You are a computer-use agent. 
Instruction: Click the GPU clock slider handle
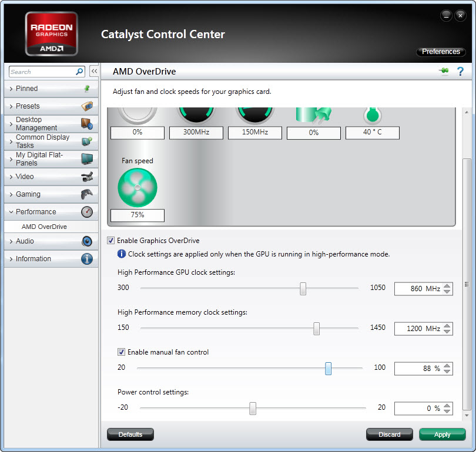click(303, 289)
